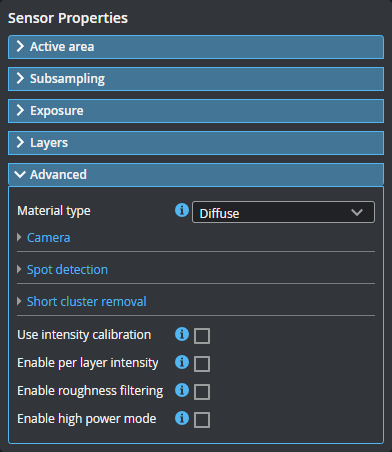The width and height of the screenshot is (392, 452).
Task: Expand Spot detection subsection
Action: tap(67, 270)
